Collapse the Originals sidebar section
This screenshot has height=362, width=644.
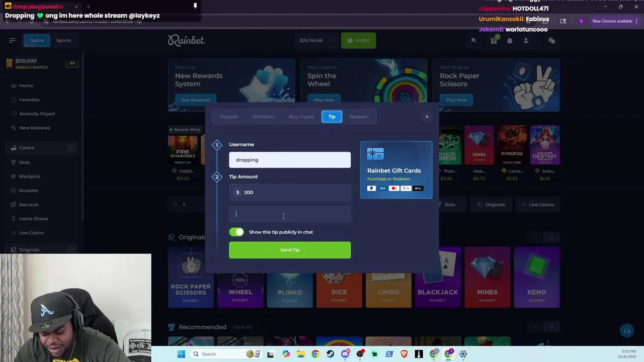[x=71, y=249]
